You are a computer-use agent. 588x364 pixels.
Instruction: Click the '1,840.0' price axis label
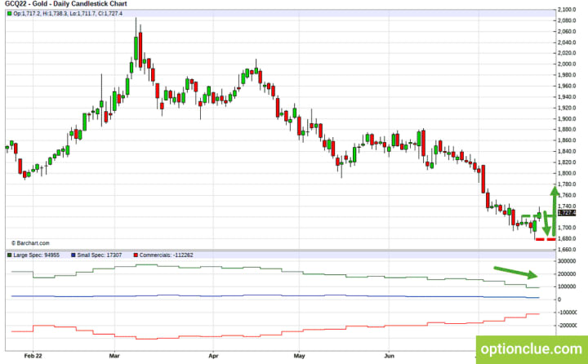coord(567,152)
